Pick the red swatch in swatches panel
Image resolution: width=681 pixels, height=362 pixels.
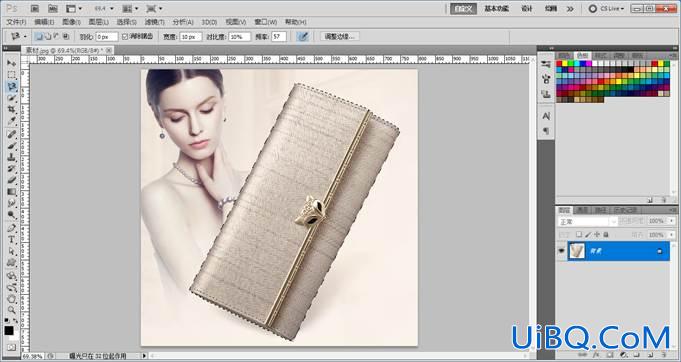point(559,64)
